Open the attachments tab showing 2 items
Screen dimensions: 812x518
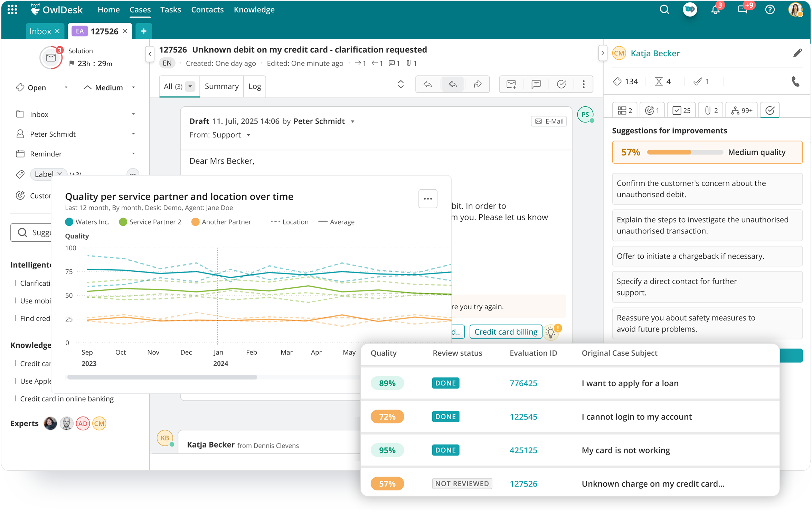tap(710, 110)
